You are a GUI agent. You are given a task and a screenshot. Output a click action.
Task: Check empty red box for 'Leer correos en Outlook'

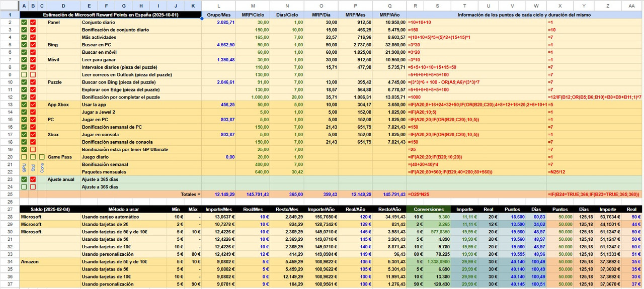coord(33,75)
